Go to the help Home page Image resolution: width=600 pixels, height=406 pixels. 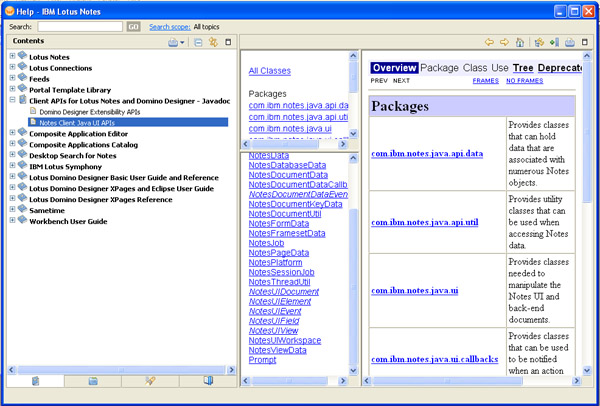(521, 42)
